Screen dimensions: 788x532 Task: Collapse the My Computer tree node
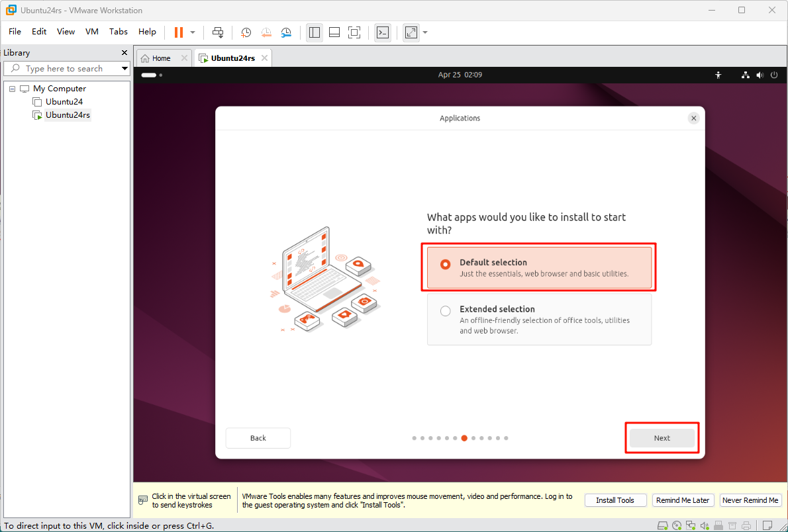pos(12,89)
